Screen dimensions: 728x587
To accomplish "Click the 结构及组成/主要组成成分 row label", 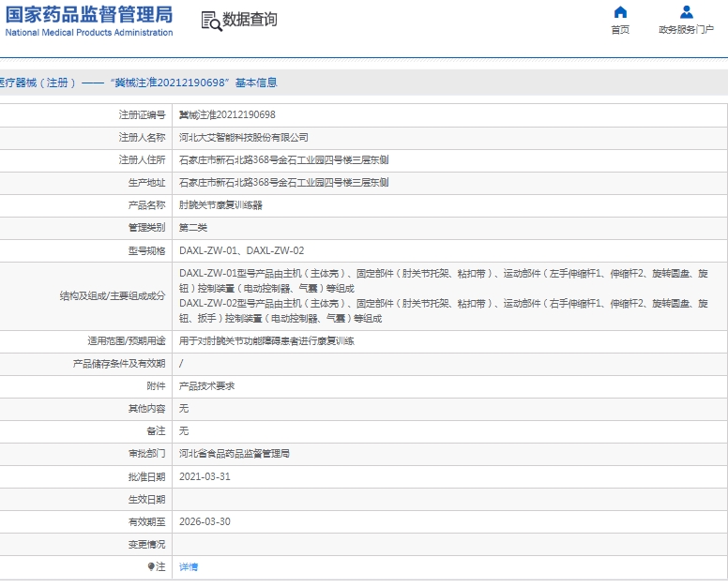I will (x=113, y=296).
